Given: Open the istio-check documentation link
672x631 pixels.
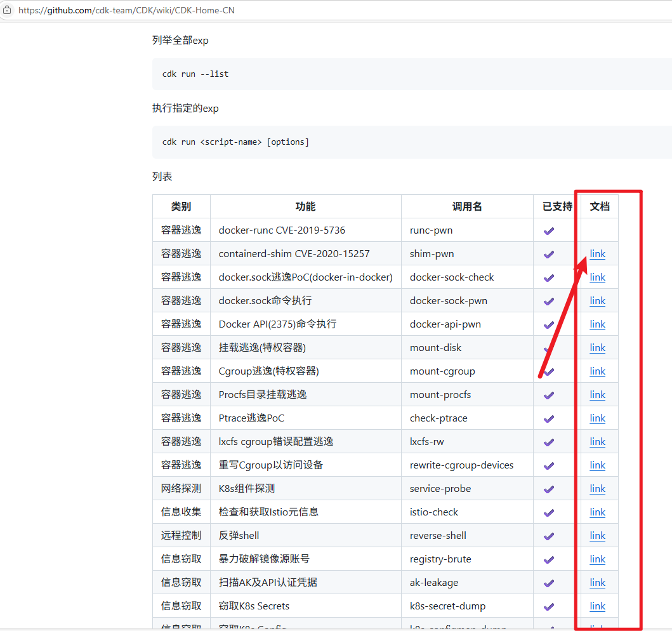Looking at the screenshot, I should coord(597,512).
